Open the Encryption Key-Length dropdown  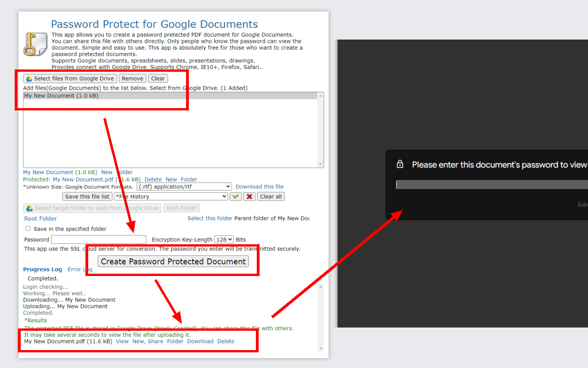click(224, 239)
